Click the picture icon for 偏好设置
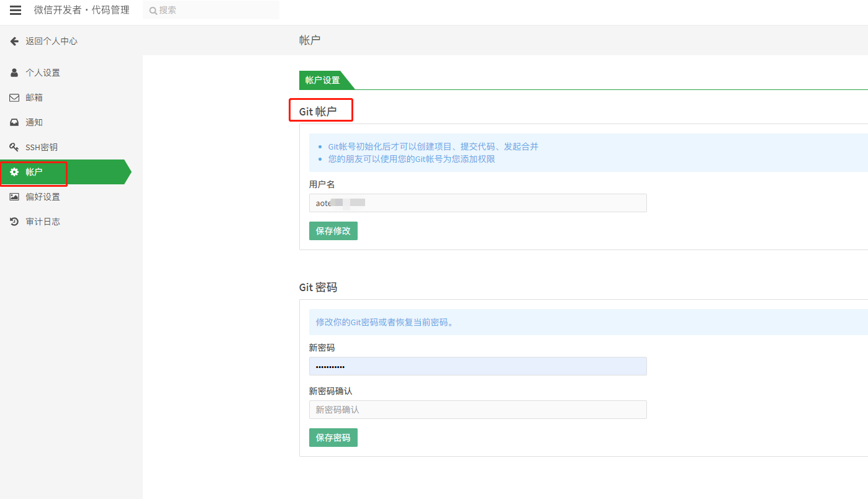 tap(14, 197)
